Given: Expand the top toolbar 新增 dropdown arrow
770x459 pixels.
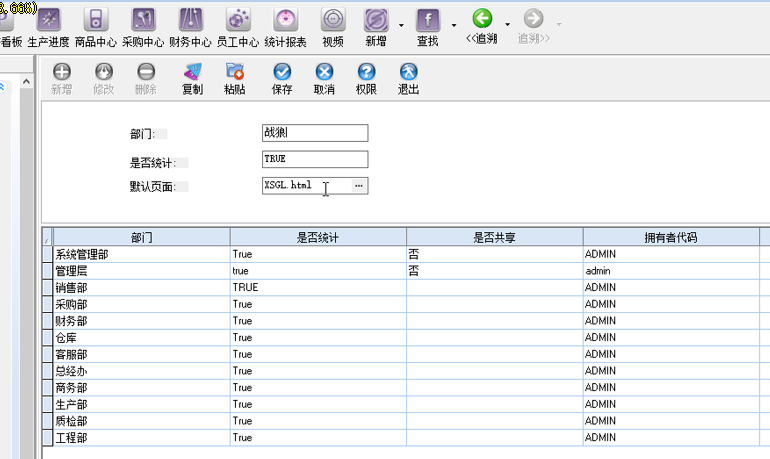Looking at the screenshot, I should (401, 25).
